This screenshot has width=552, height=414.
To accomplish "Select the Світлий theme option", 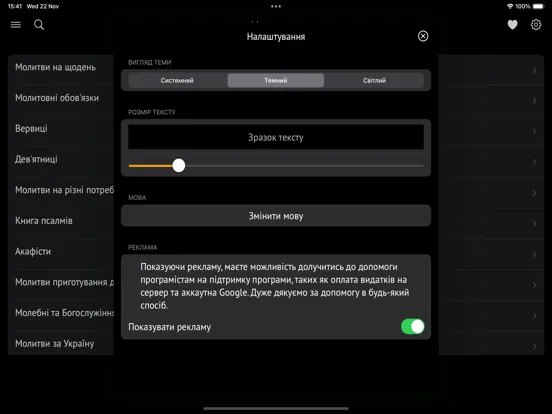I will tap(374, 80).
